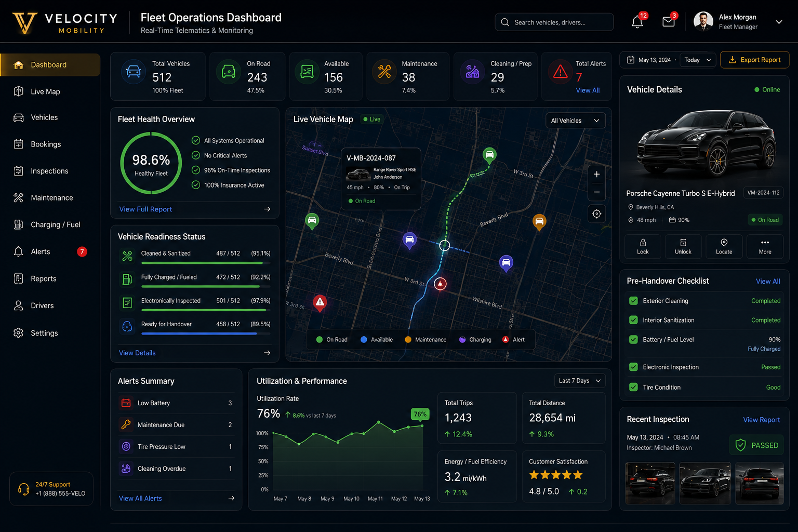Image resolution: width=798 pixels, height=532 pixels.
Task: Open More vehicle actions
Action: pyautogui.click(x=765, y=246)
